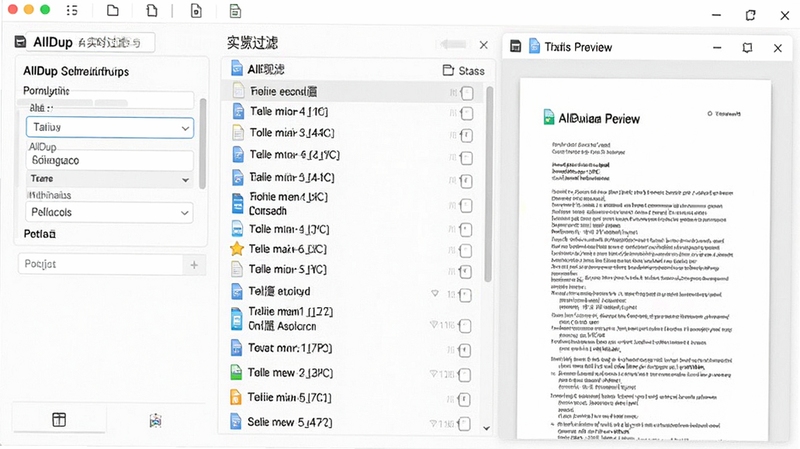Expand filter triangle on Telle mew 2 row
The image size is (800, 449).
tap(433, 373)
